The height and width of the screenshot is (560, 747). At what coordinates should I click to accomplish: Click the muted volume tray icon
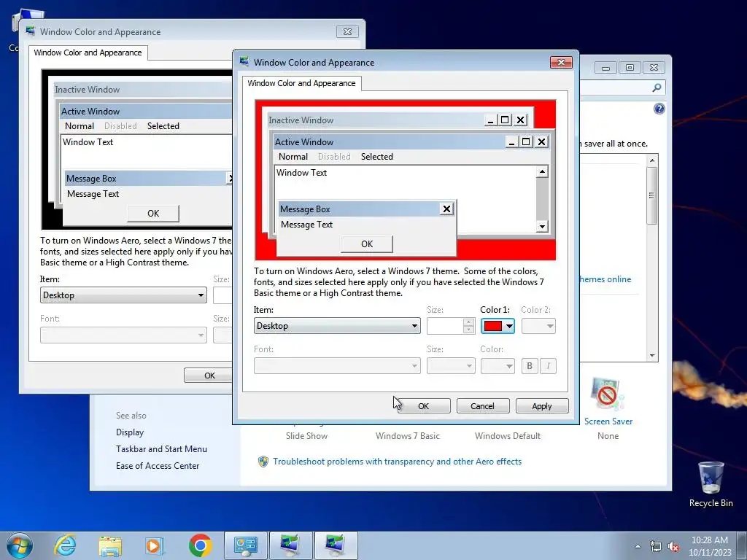click(x=673, y=547)
